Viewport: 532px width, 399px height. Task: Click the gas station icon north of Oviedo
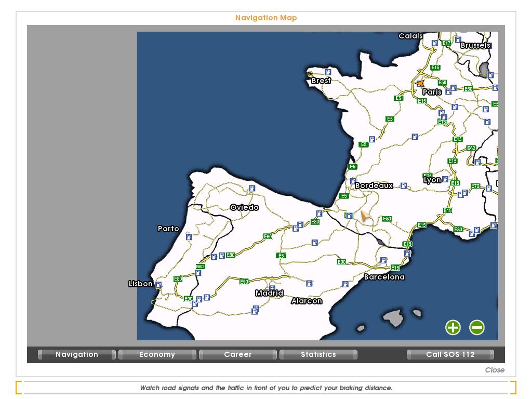tap(252, 188)
